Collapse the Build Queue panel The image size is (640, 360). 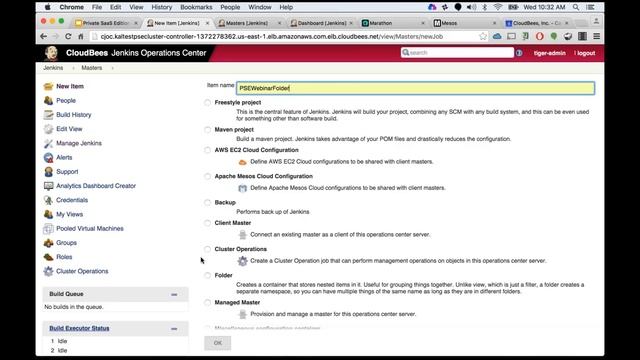(x=174, y=294)
